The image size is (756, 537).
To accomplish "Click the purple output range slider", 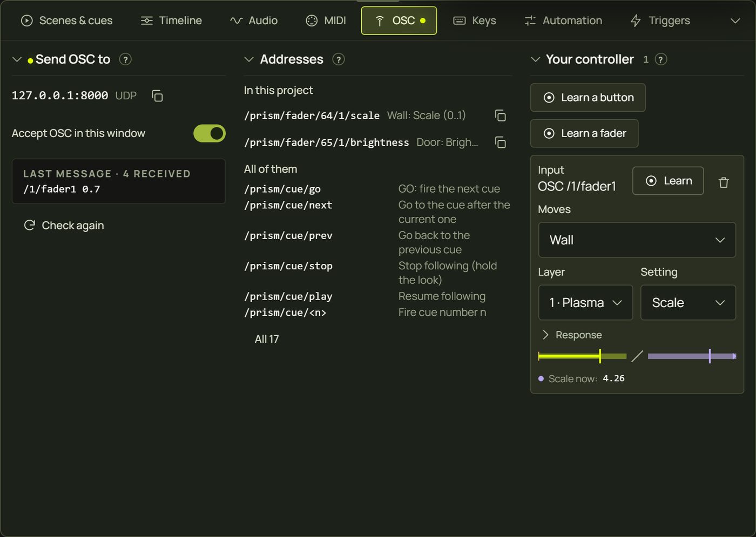I will coord(692,356).
